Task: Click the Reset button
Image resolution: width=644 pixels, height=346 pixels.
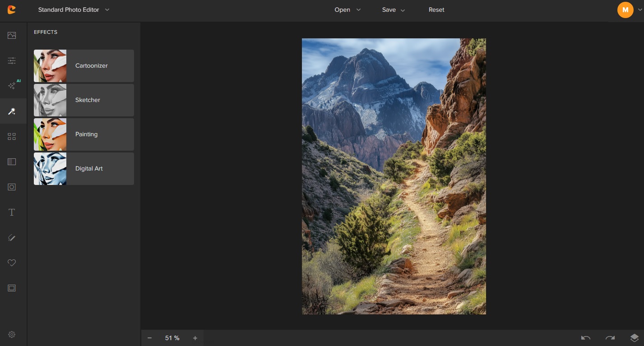Action: click(x=436, y=9)
